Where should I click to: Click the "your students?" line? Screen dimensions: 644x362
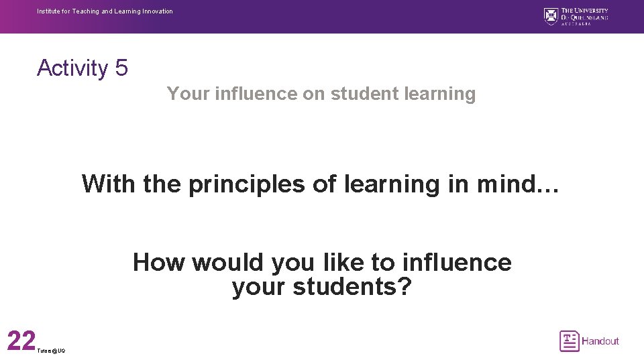[321, 287]
